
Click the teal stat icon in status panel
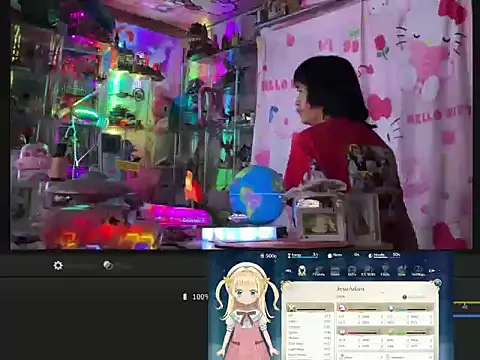click(391, 308)
